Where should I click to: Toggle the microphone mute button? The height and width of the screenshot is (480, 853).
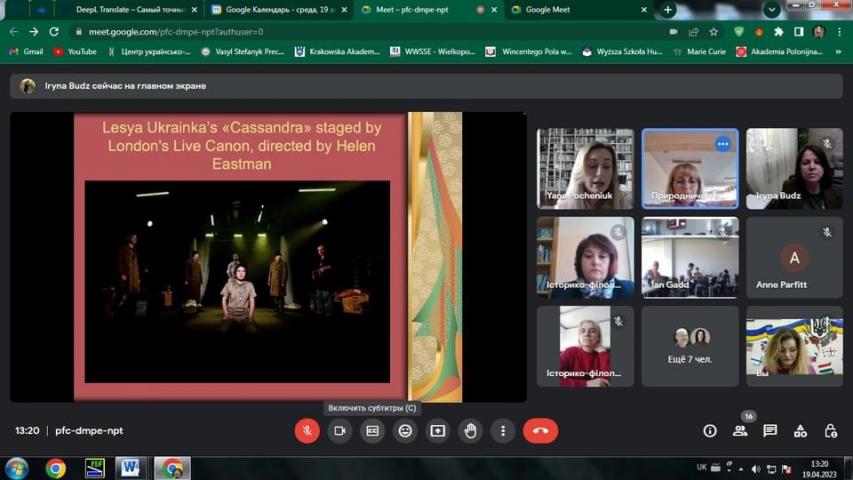coord(307,430)
